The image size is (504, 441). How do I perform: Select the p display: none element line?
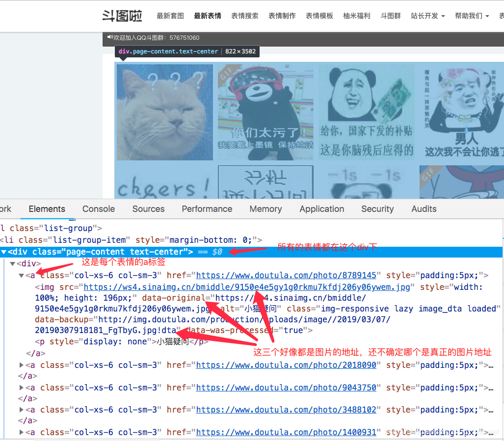pyautogui.click(x=122, y=342)
